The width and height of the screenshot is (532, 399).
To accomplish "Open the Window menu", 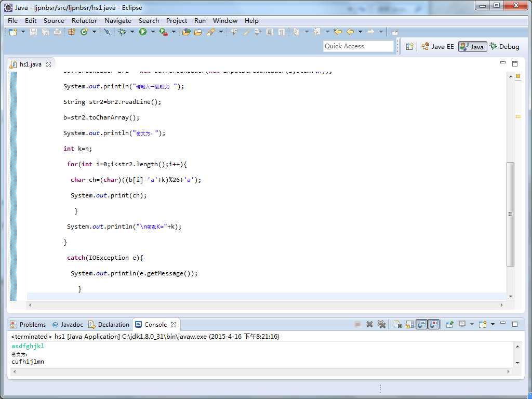I will pyautogui.click(x=225, y=21).
